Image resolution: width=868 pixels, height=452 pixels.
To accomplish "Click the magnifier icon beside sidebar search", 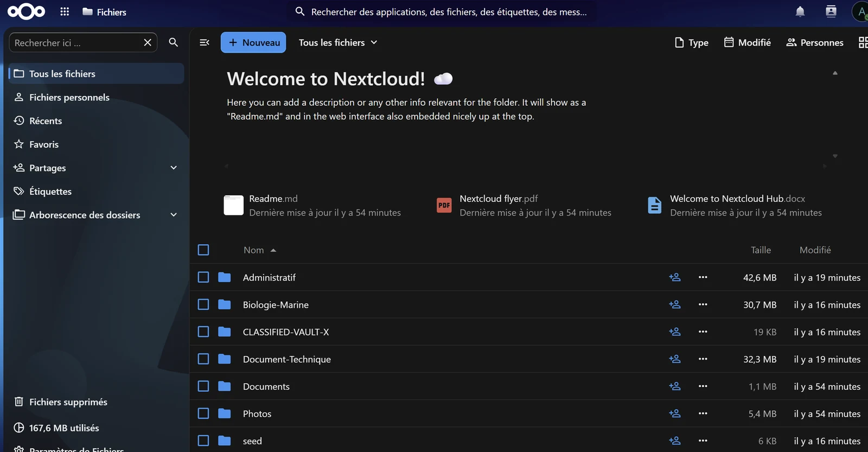I will (174, 42).
